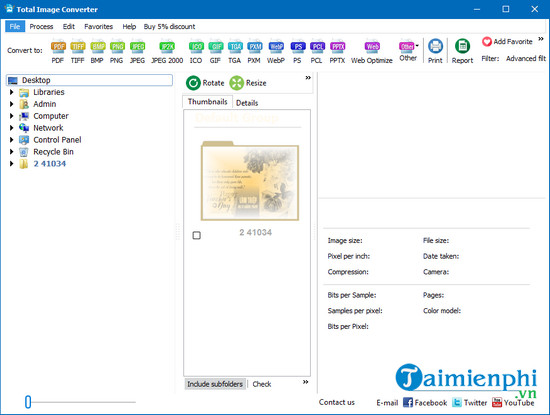Image resolution: width=550 pixels, height=415 pixels.
Task: Click the PXM format icon
Action: (x=254, y=51)
